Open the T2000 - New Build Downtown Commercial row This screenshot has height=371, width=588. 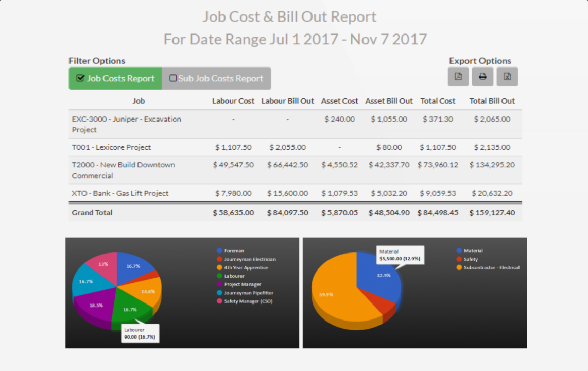point(124,170)
